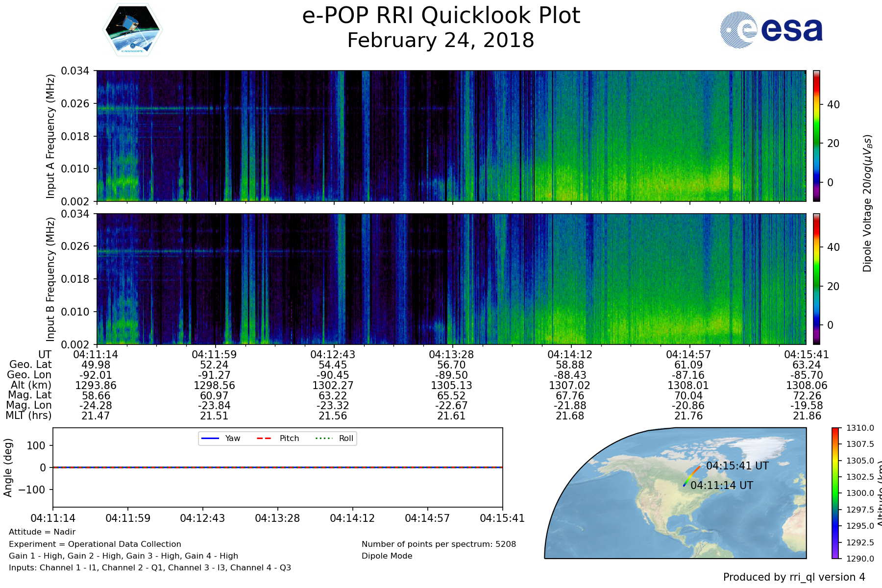Image resolution: width=882 pixels, height=588 pixels.
Task: Click the CASSIOPE satellite hexagon logo
Action: click(x=132, y=30)
